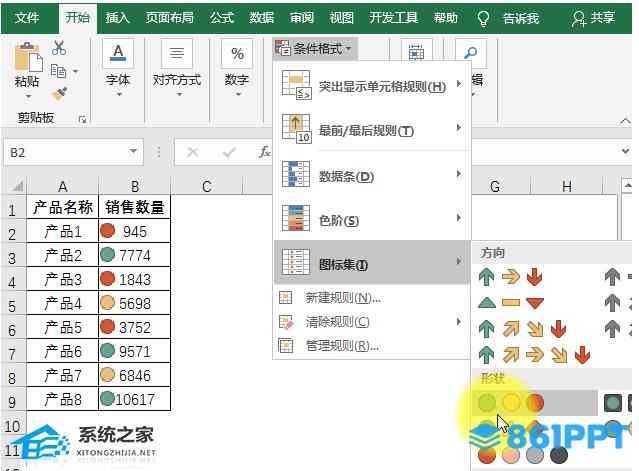The height and width of the screenshot is (471, 639).
Task: Select column G header
Action: [x=495, y=186]
